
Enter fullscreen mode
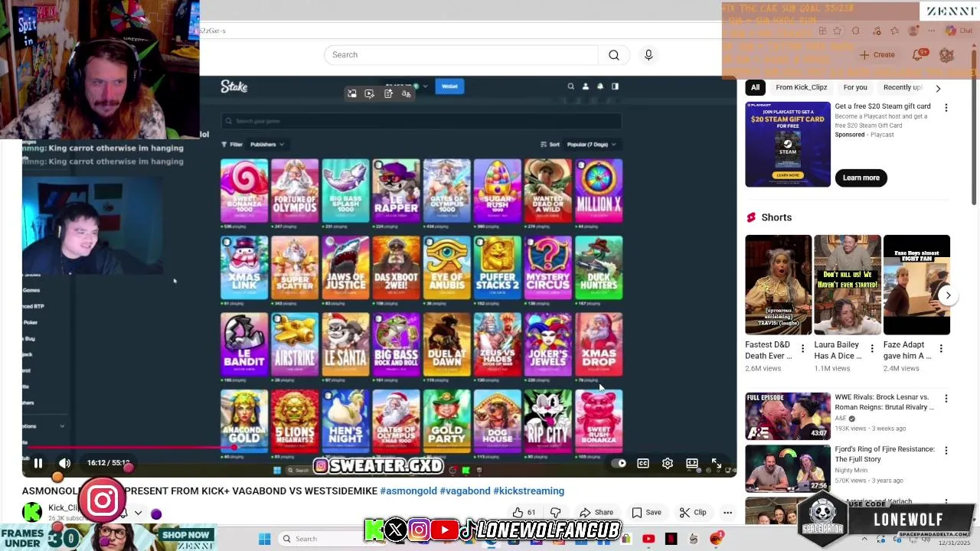717,463
